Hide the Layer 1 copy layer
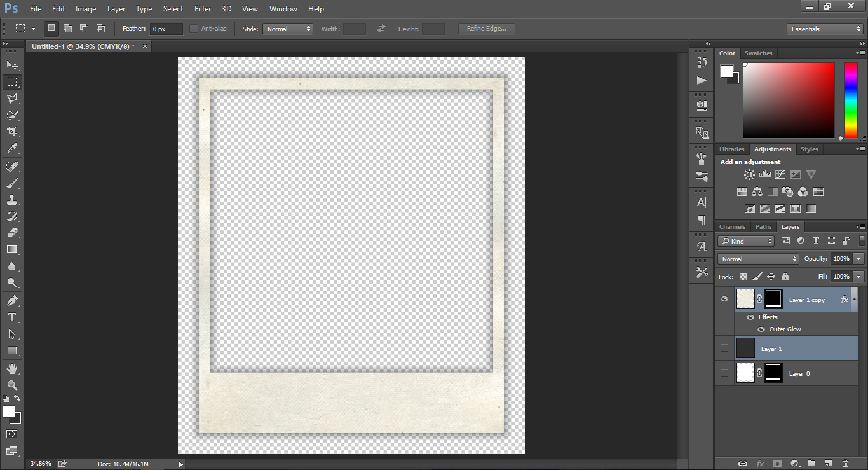868x470 pixels. coord(724,299)
